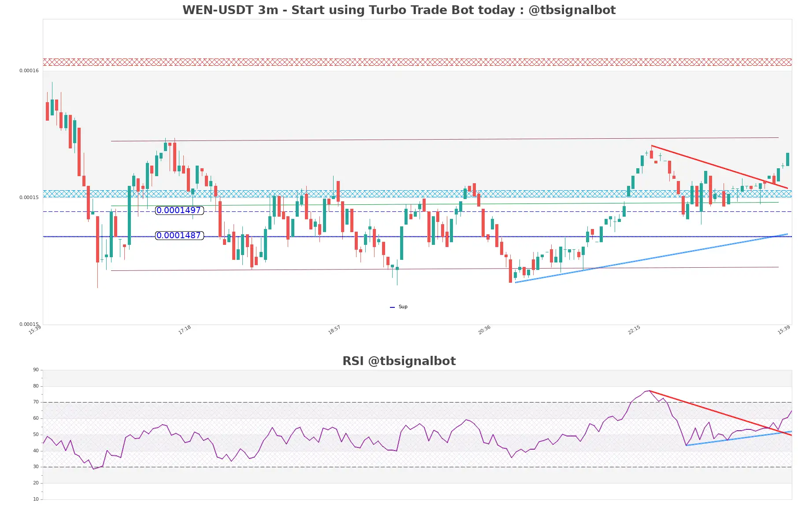Click the 0.0001487 price label
The image size is (798, 532).
(179, 236)
